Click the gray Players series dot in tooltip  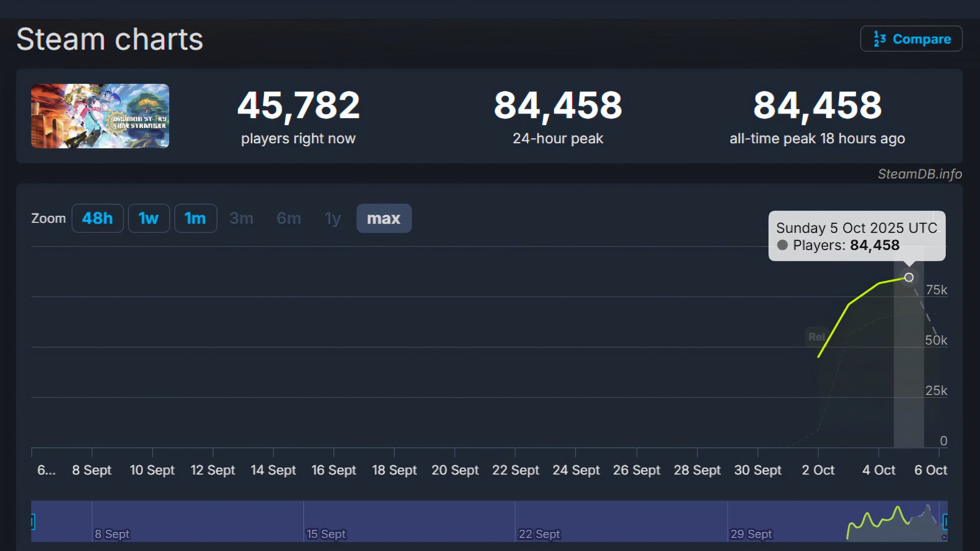[x=782, y=245]
